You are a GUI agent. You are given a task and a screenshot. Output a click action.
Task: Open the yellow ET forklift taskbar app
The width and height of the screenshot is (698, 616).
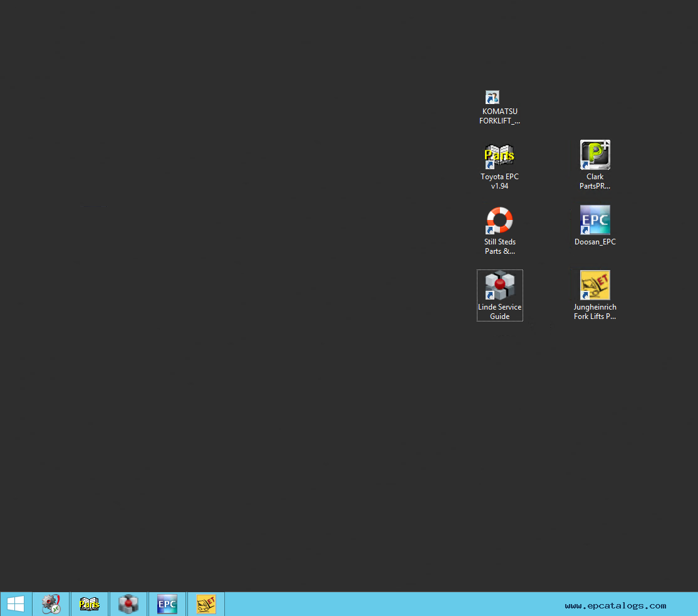(x=206, y=604)
